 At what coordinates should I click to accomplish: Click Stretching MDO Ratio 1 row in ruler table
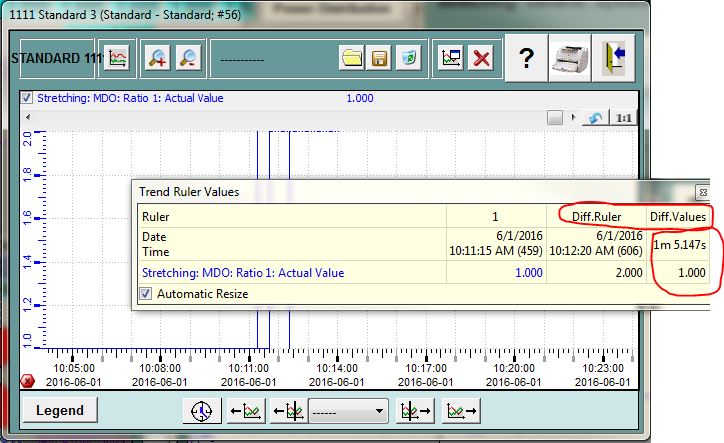click(x=243, y=273)
